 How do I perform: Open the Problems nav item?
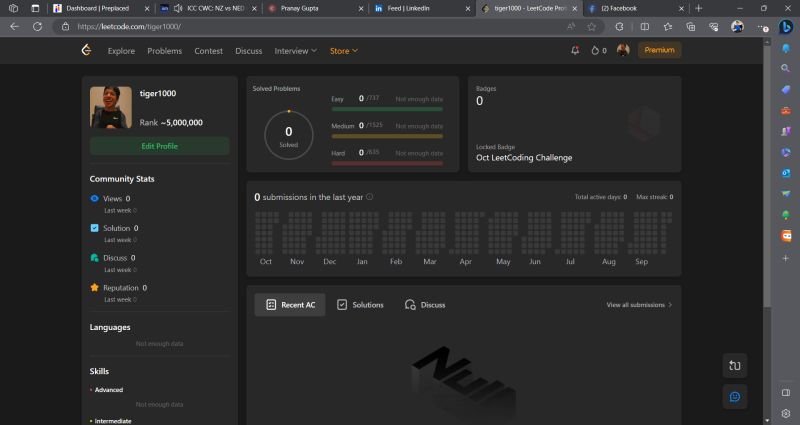(164, 51)
